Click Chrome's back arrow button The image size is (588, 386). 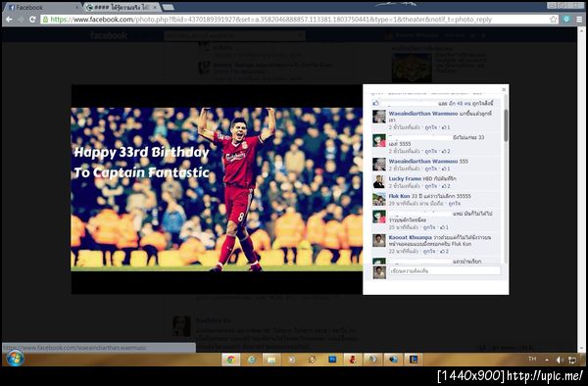point(9,20)
